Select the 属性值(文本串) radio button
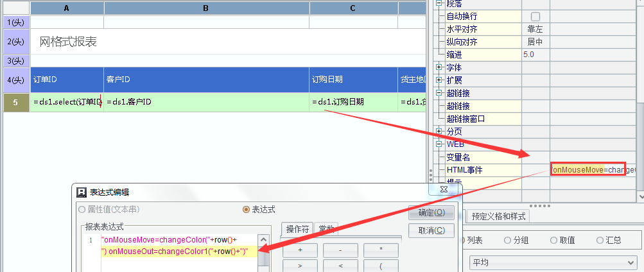 pyautogui.click(x=82, y=210)
